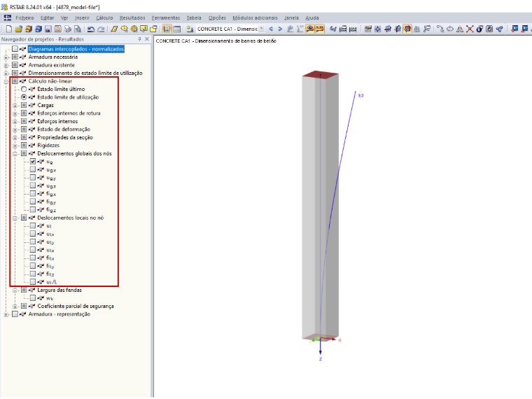Click the red X delete icon in toolbar
This screenshot has height=399, width=532.
tap(470, 29)
